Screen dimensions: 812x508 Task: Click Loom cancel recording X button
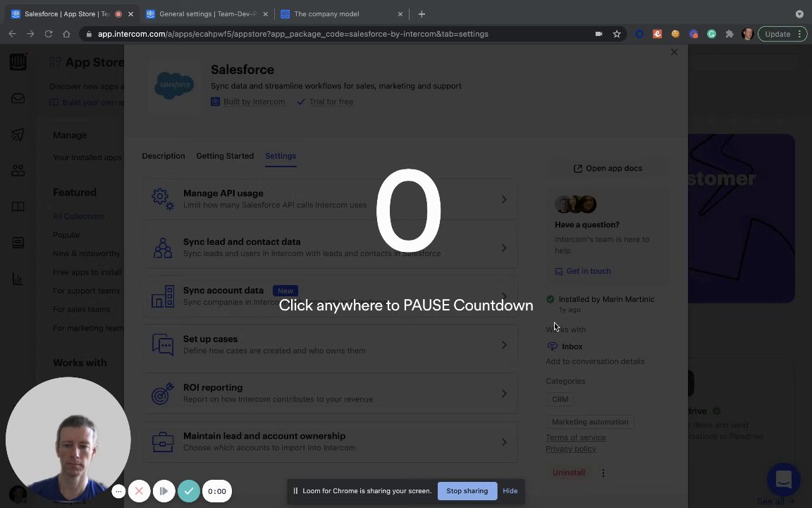[139, 491]
